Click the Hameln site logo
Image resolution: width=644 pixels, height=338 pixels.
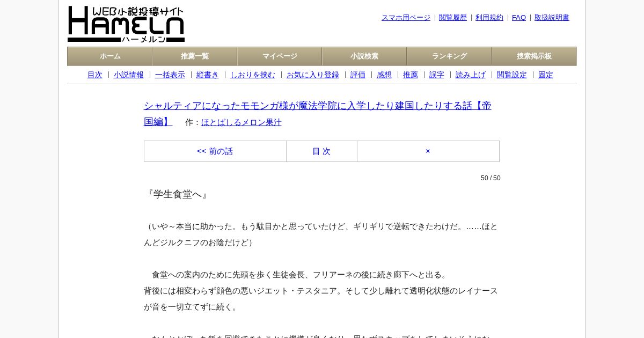(126, 24)
